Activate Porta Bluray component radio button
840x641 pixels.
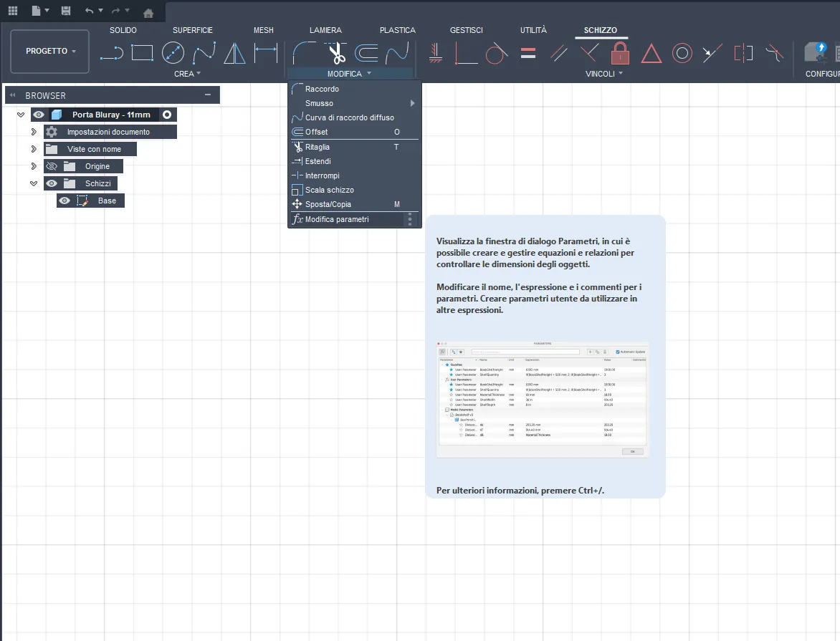[167, 115]
